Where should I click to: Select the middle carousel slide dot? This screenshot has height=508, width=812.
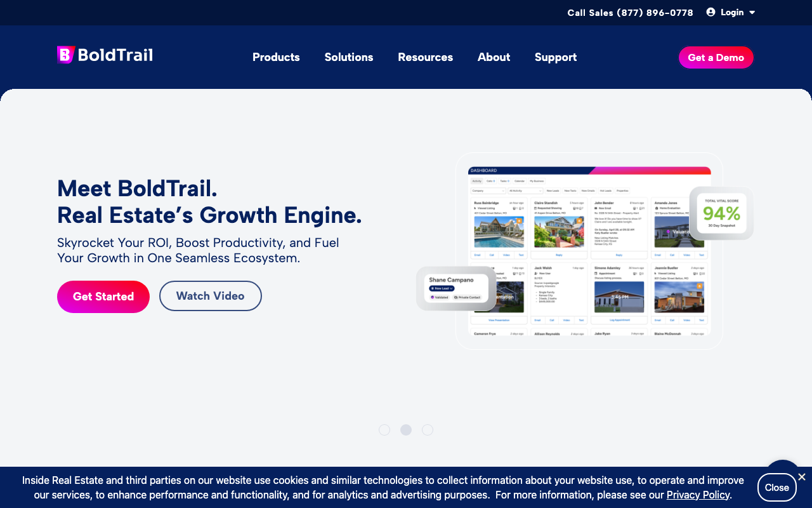coord(406,430)
